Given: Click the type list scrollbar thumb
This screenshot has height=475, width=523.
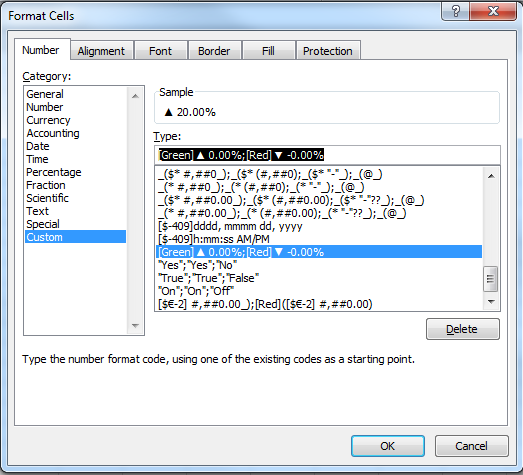Looking at the screenshot, I should 490,279.
